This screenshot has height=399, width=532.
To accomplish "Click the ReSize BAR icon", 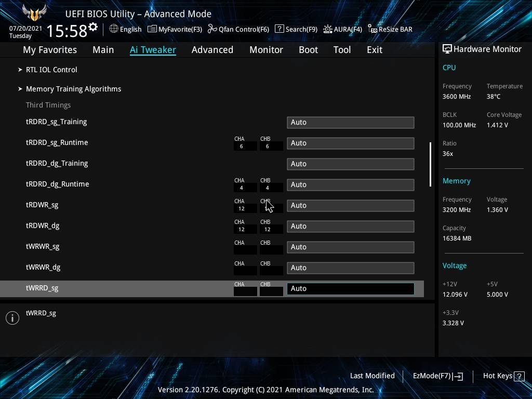I will pos(373,29).
